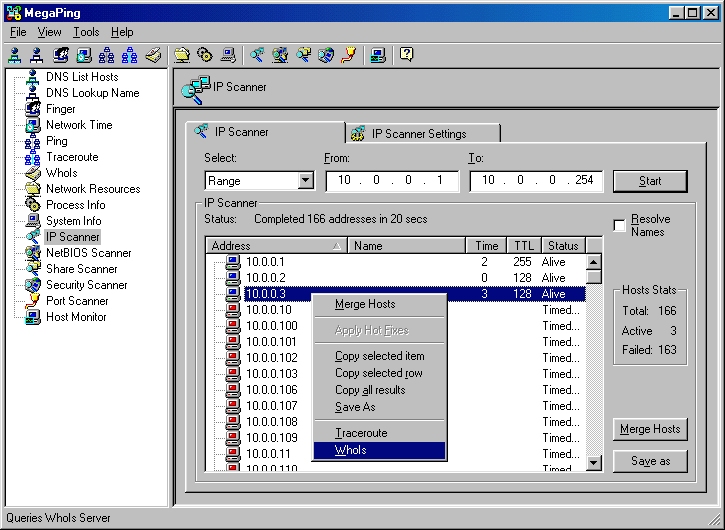The height and width of the screenshot is (530, 725).
Task: Click the Network Resources toolbar icon
Action: coord(182,55)
